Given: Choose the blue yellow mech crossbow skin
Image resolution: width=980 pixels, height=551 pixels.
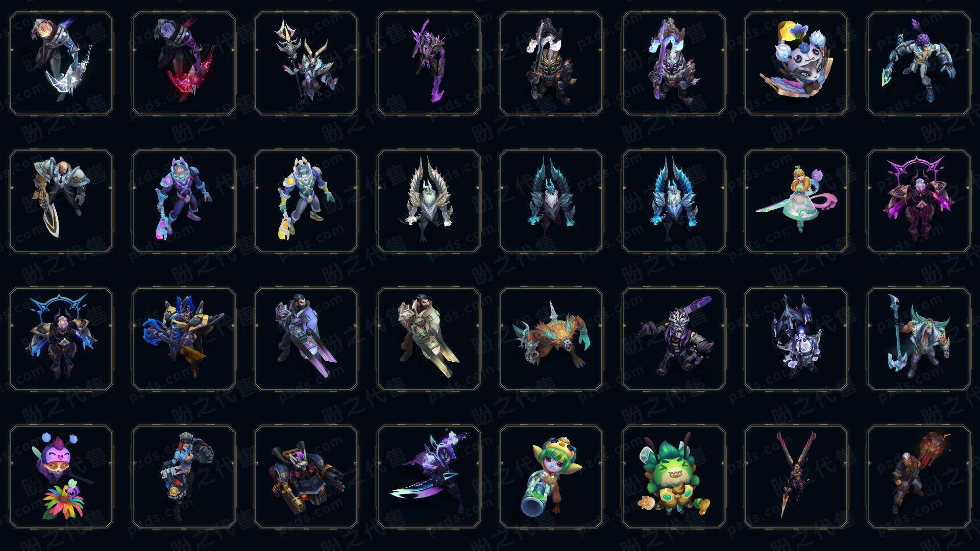Looking at the screenshot, I should coord(184,339).
